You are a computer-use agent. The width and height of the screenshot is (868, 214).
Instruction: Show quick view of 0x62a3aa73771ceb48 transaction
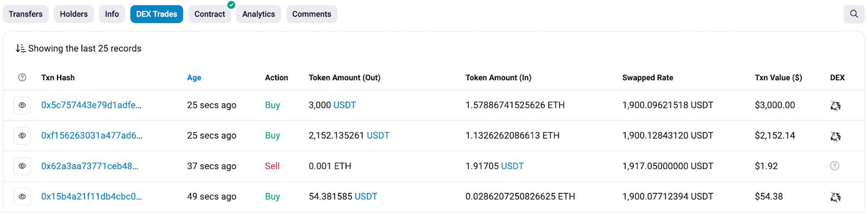click(22, 166)
